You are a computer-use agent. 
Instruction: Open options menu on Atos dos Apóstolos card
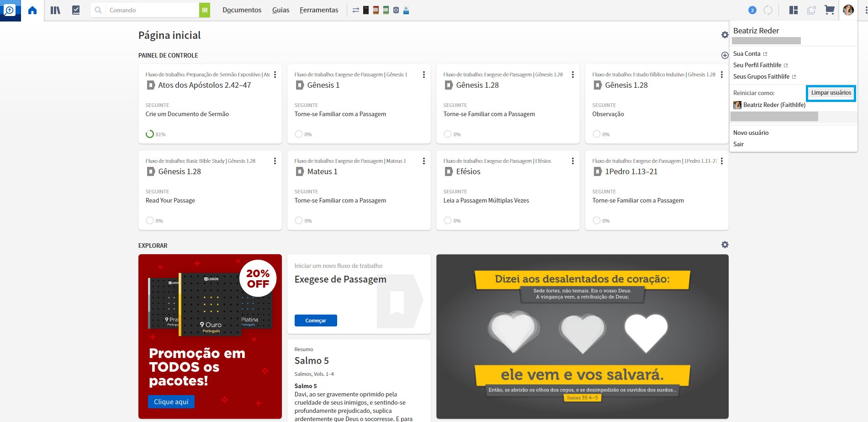coord(275,75)
